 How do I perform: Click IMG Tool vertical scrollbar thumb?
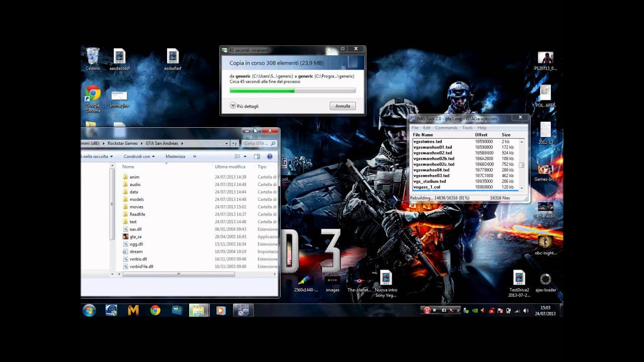click(521, 165)
